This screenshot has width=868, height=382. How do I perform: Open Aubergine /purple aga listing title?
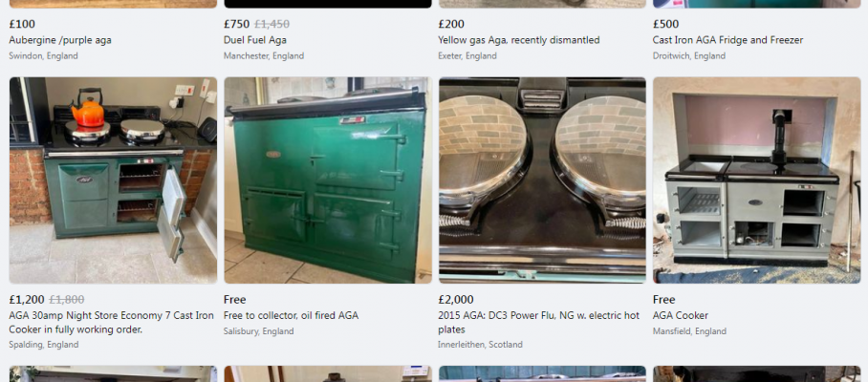[60, 40]
